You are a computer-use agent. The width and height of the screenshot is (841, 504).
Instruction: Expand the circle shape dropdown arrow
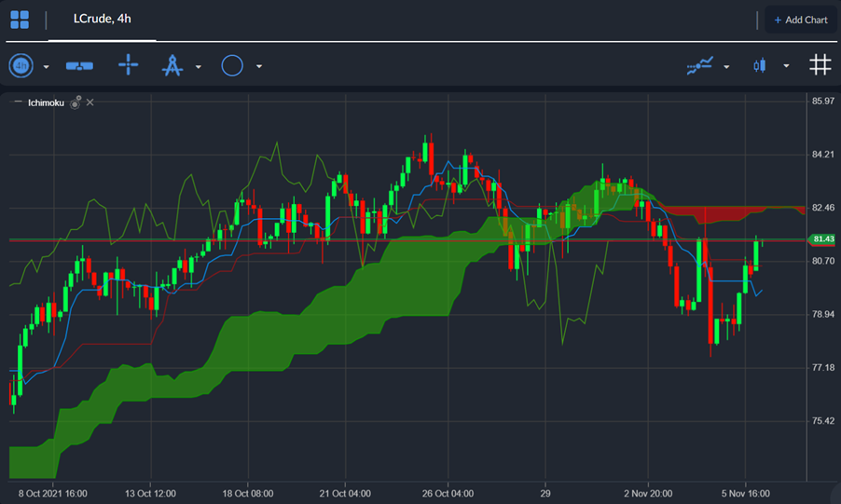click(259, 66)
